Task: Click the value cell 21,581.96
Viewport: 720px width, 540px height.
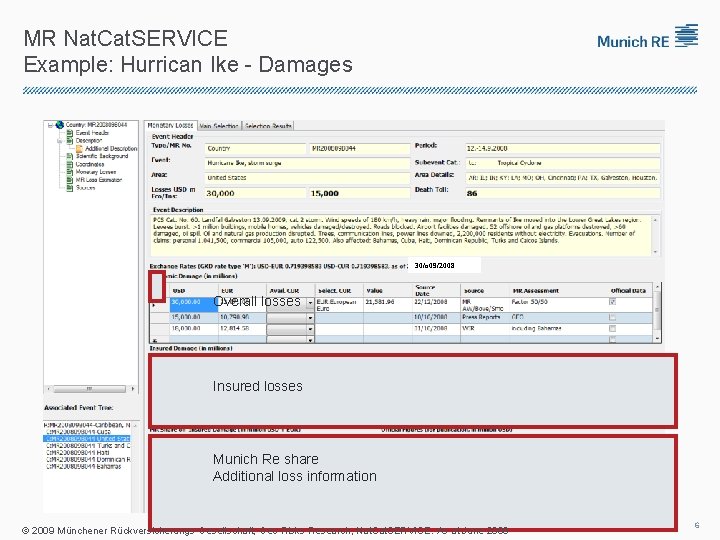Action: coord(388,305)
